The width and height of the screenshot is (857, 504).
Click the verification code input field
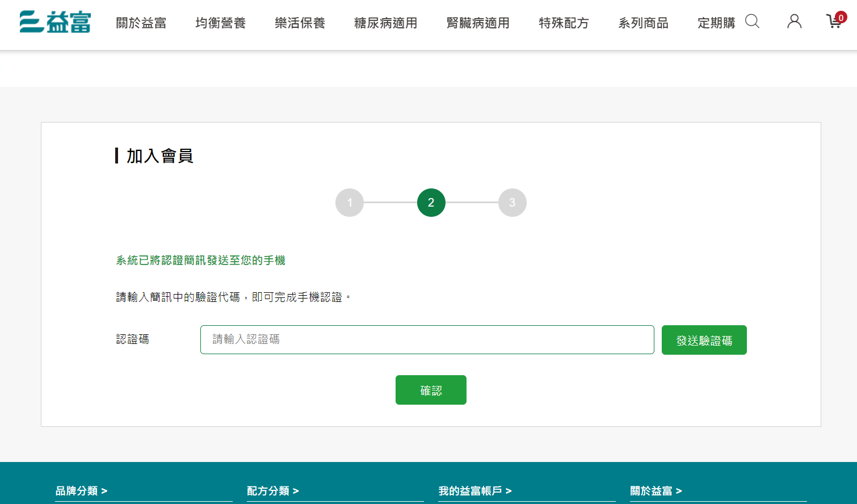[x=427, y=339]
